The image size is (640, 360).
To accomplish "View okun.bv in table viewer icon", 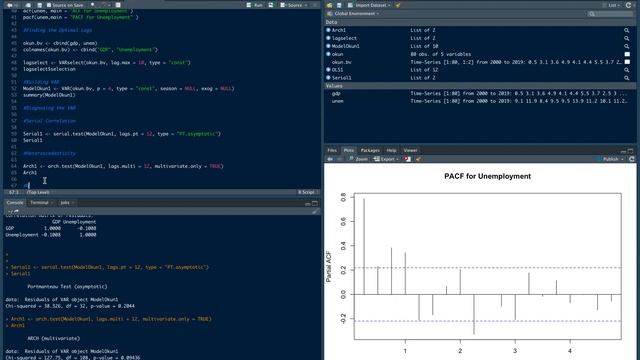I will [x=627, y=62].
